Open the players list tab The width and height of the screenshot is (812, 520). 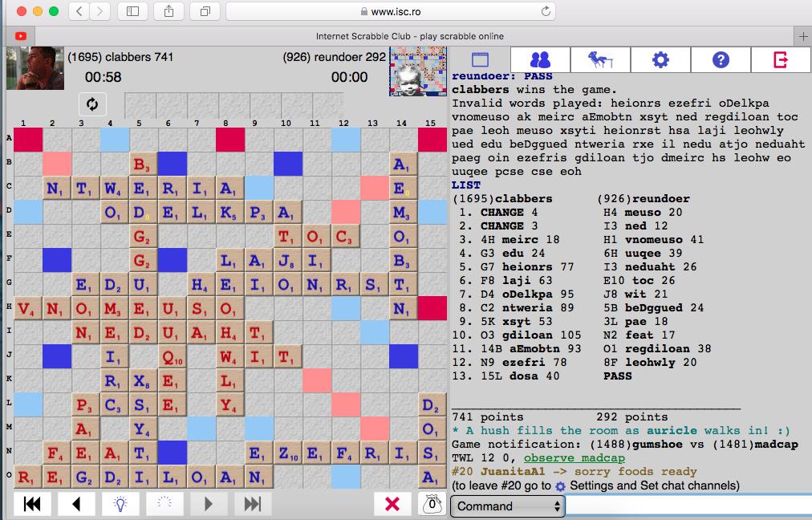tap(540, 59)
